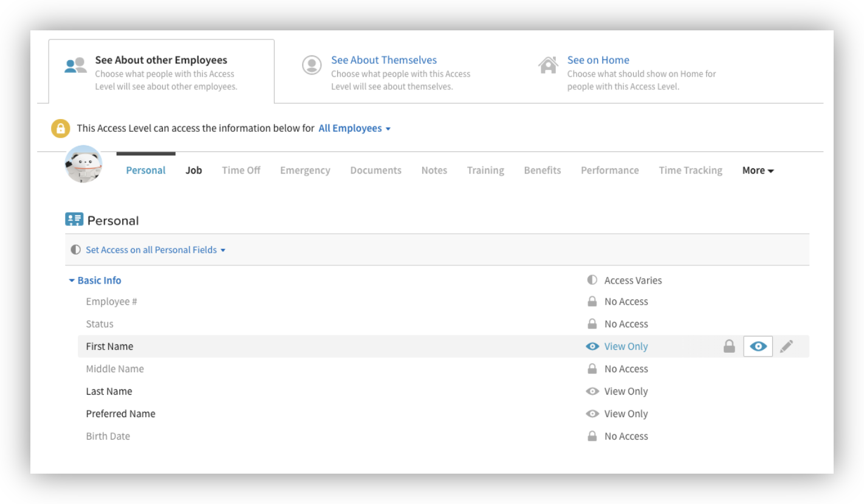Click the house icon for See on Home
The image size is (864, 504).
(x=548, y=66)
